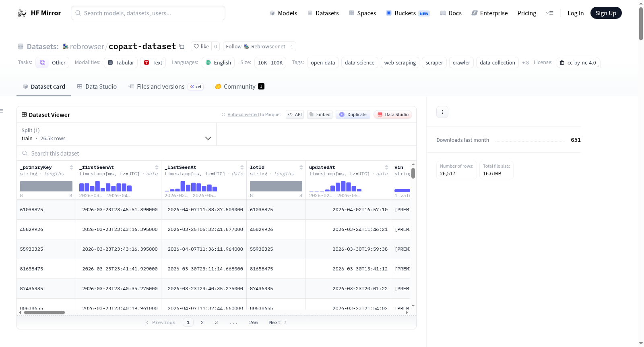Sort the updatedAt column

tap(386, 167)
